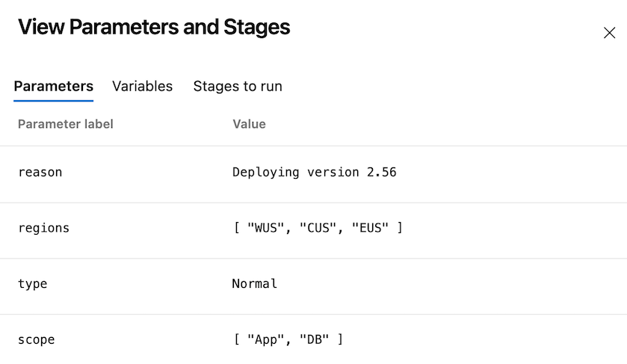Viewport: 627px width, 364px height.
Task: Select the reason parameter label
Action: tap(40, 173)
